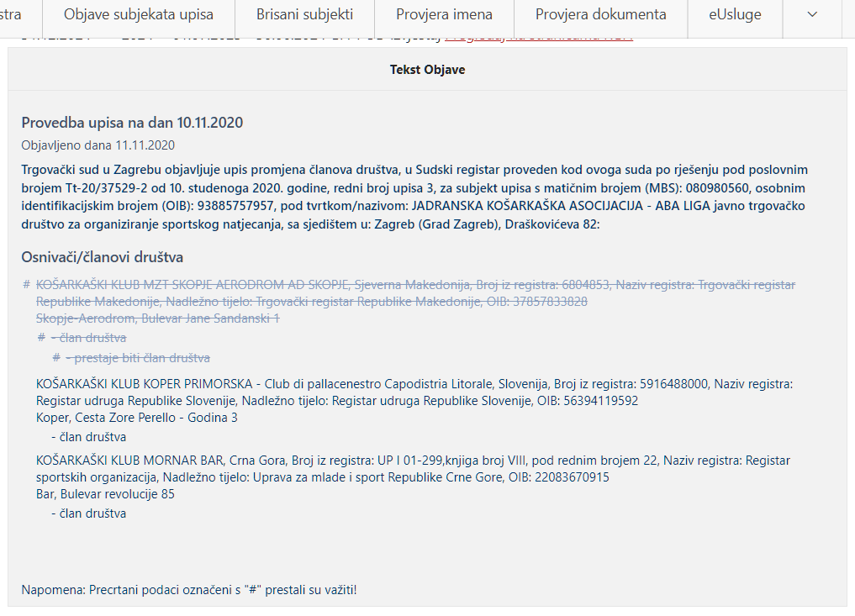Open the Objave subjekata upisa tab
The image size is (855, 616).
[139, 15]
